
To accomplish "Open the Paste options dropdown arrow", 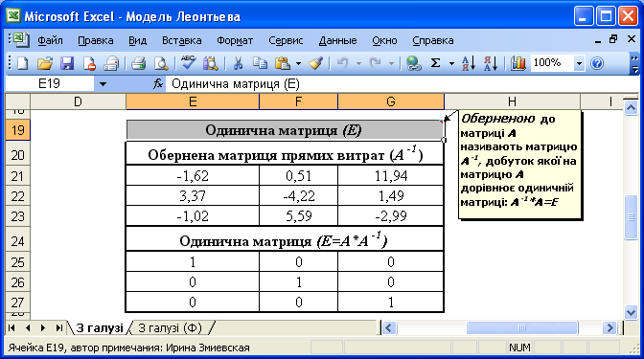I will pos(298,63).
